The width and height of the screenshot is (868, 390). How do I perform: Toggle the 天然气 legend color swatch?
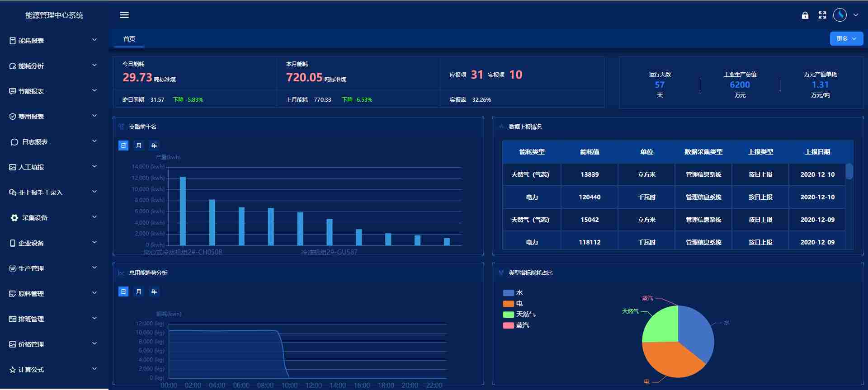[508, 314]
